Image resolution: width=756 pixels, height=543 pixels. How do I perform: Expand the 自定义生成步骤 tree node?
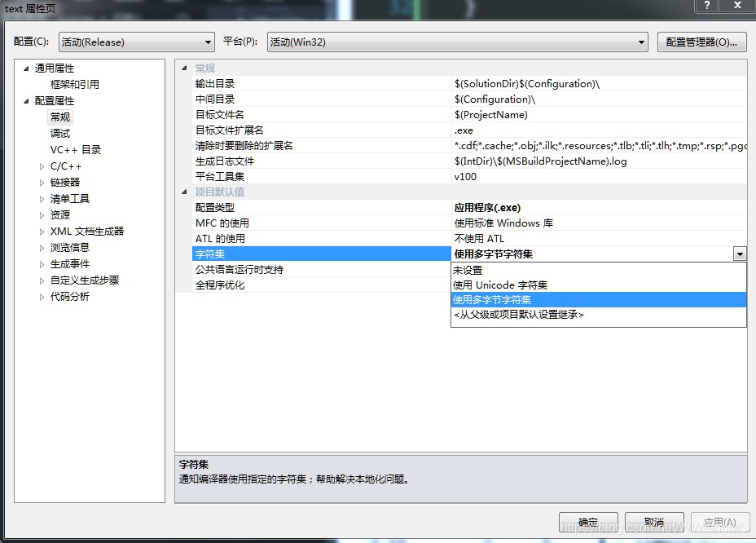tap(42, 280)
